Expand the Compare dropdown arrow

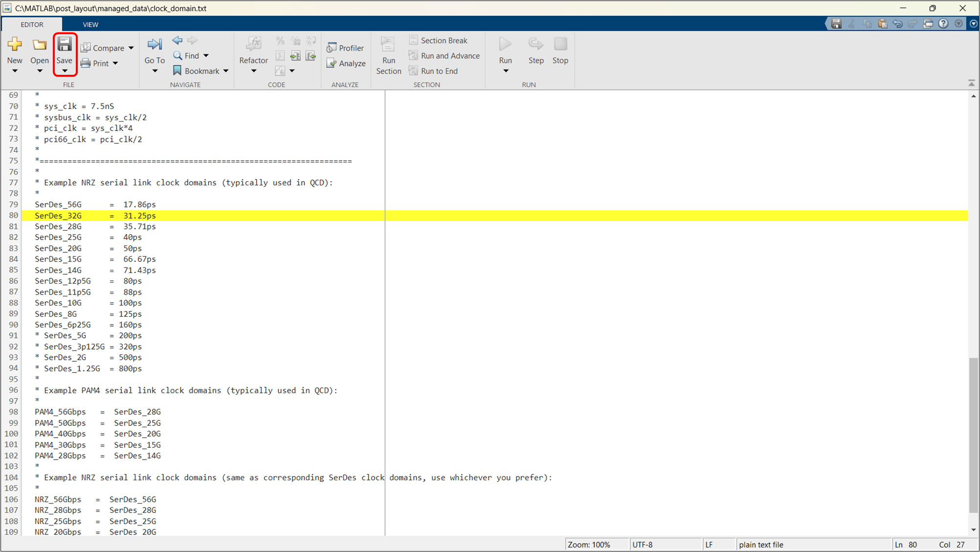[131, 48]
